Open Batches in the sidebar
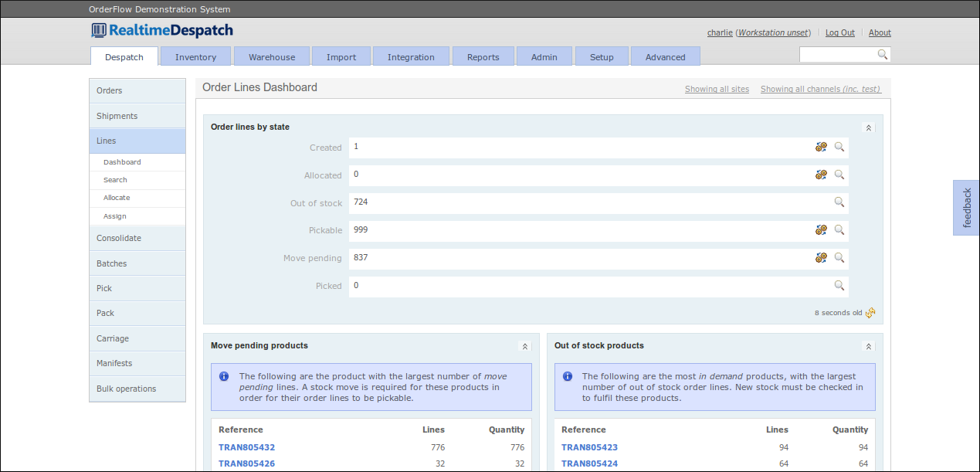This screenshot has height=472, width=980. click(137, 263)
